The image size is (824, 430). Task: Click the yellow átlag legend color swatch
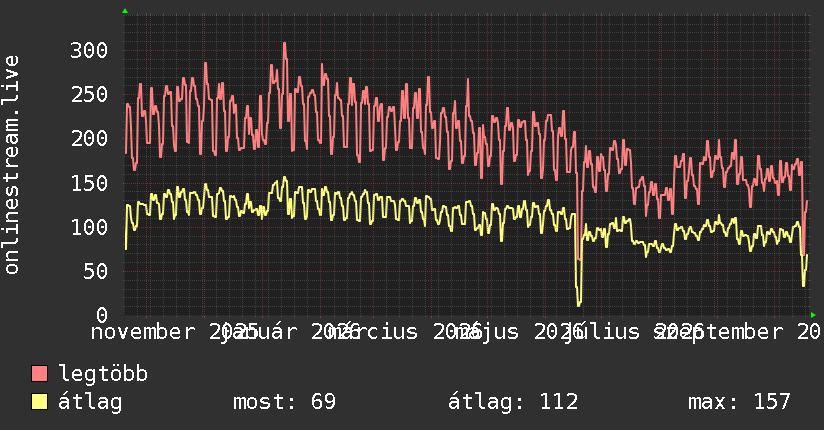click(39, 402)
